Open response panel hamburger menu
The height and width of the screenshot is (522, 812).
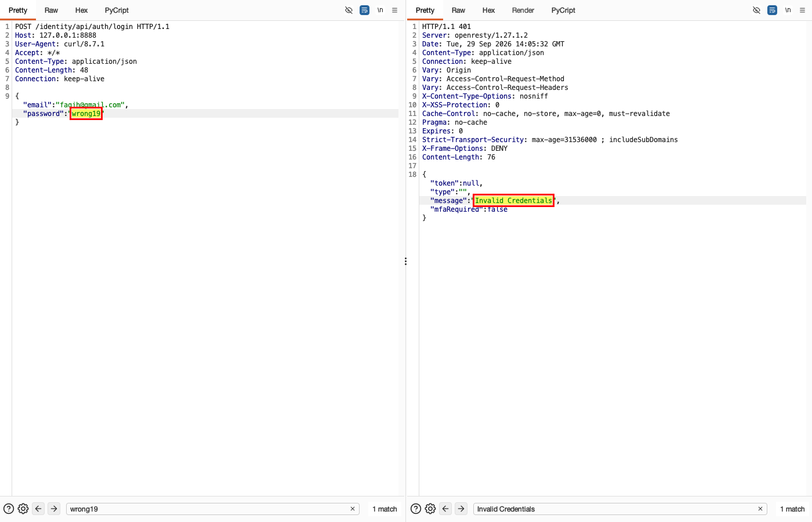point(803,10)
